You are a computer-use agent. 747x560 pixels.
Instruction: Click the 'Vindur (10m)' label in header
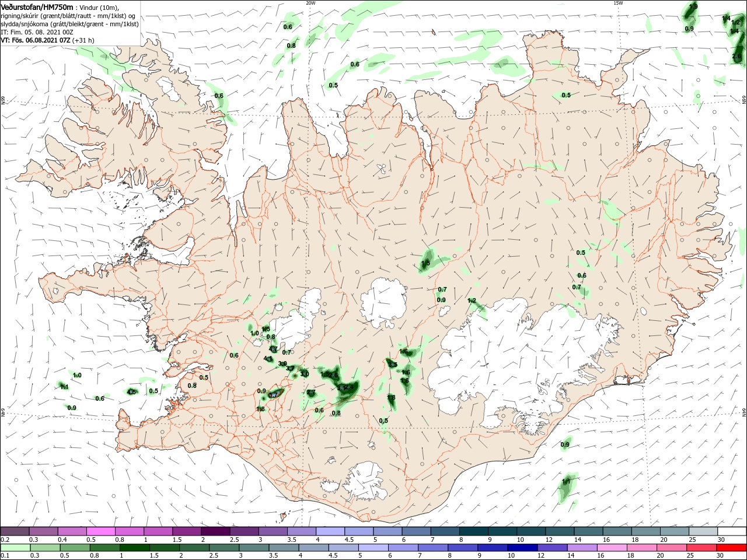[99, 8]
